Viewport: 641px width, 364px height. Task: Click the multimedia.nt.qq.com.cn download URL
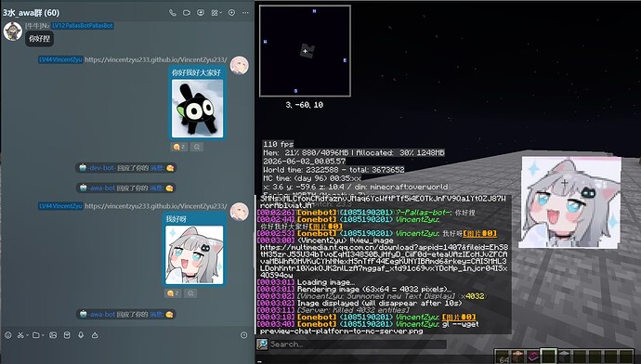(385, 262)
